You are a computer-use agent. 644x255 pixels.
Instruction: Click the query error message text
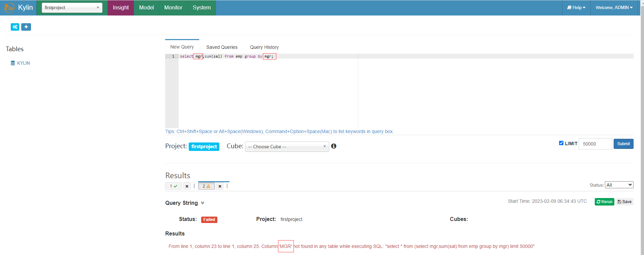[351, 246]
